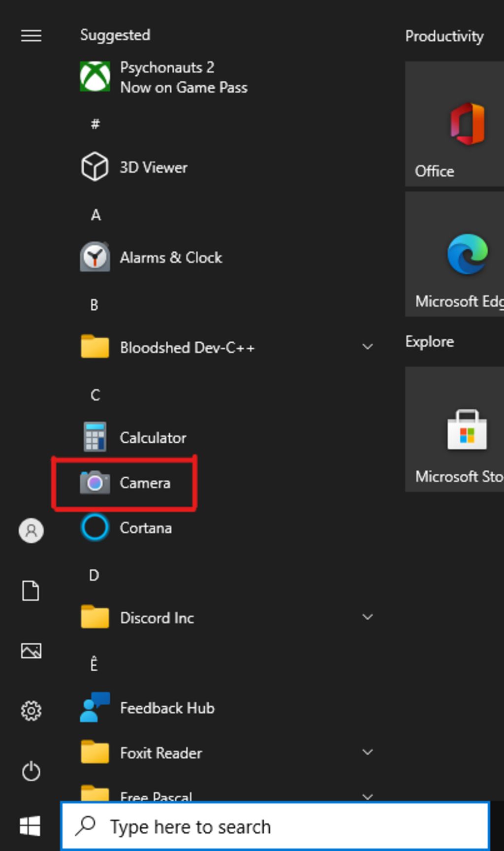Launch the Camera app icon
The width and height of the screenshot is (504, 851).
pos(95,482)
